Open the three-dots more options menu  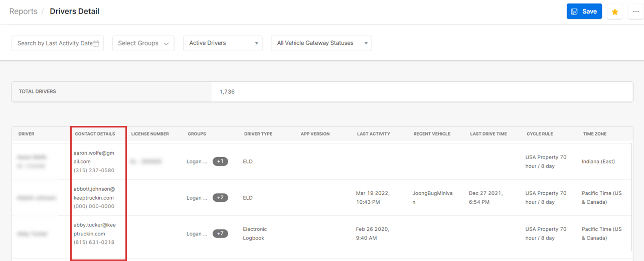(x=635, y=12)
